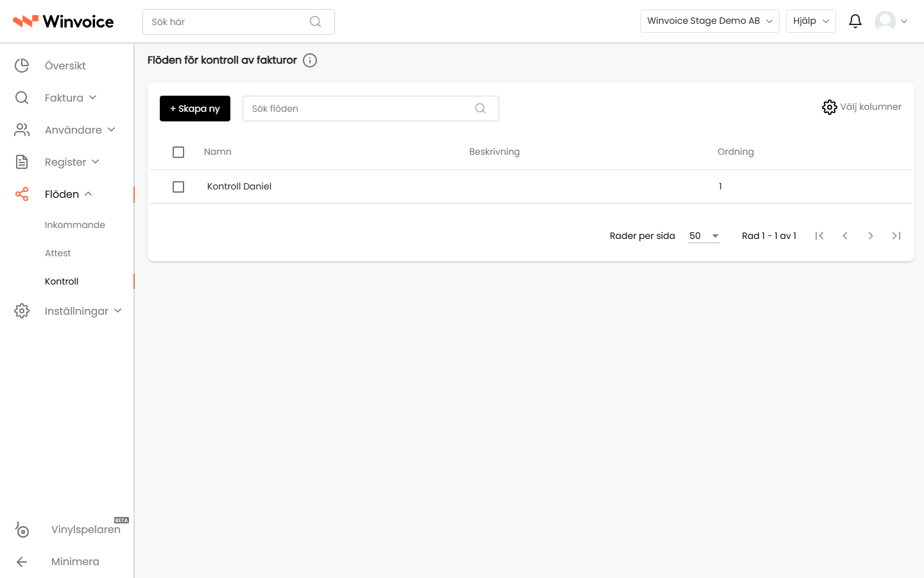Open the rows per page dropdown

(704, 236)
